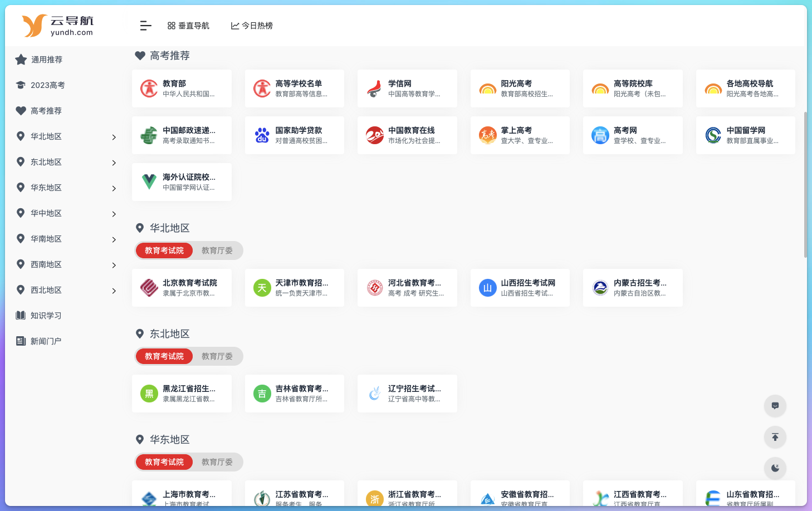This screenshot has height=511, width=812.
Task: Switch to 垂直导航 in the header
Action: (x=188, y=26)
